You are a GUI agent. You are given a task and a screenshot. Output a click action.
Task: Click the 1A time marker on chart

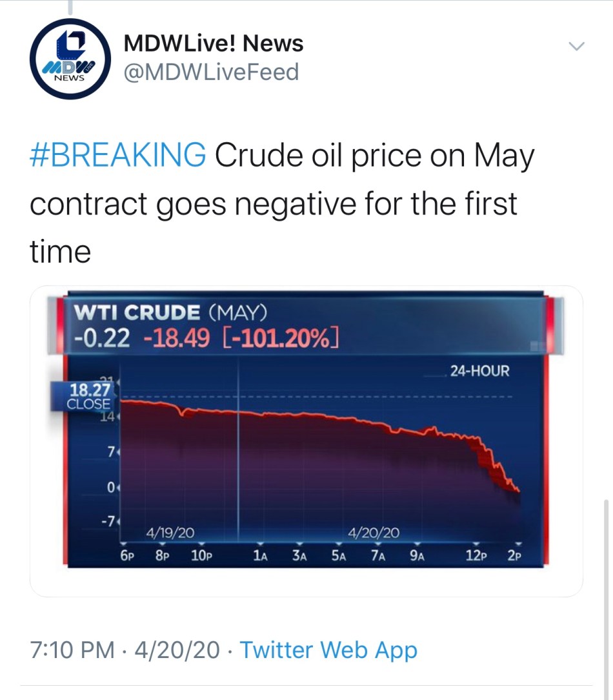(x=261, y=555)
